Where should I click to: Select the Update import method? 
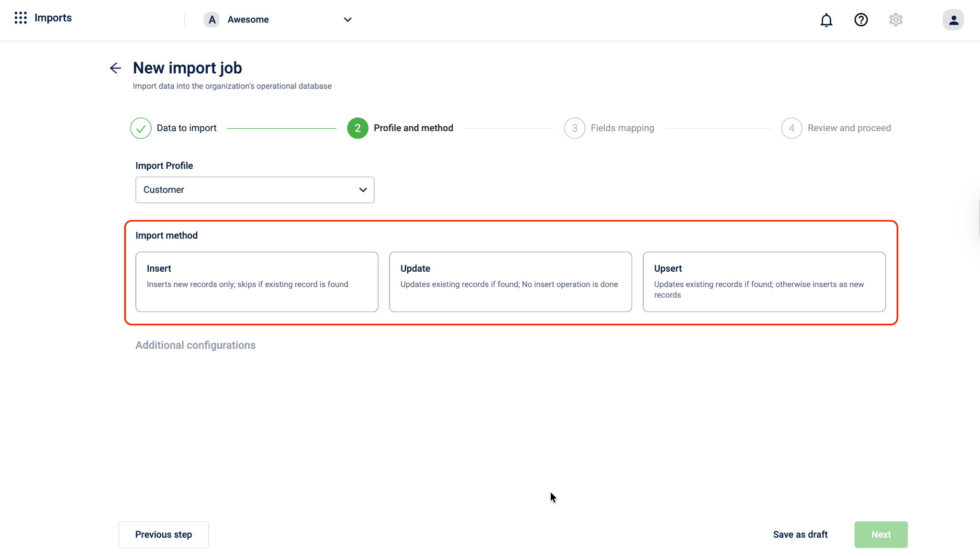point(510,282)
